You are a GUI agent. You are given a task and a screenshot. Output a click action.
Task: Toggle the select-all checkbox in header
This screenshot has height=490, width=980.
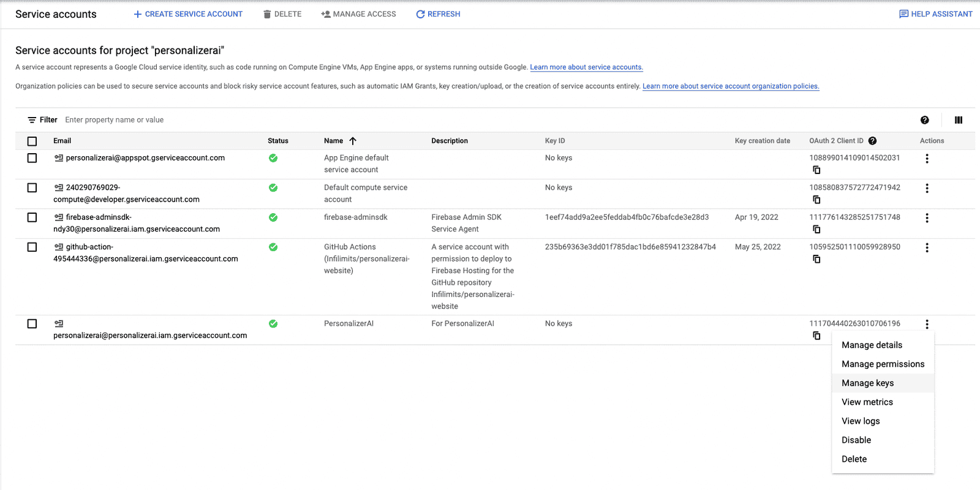(32, 141)
